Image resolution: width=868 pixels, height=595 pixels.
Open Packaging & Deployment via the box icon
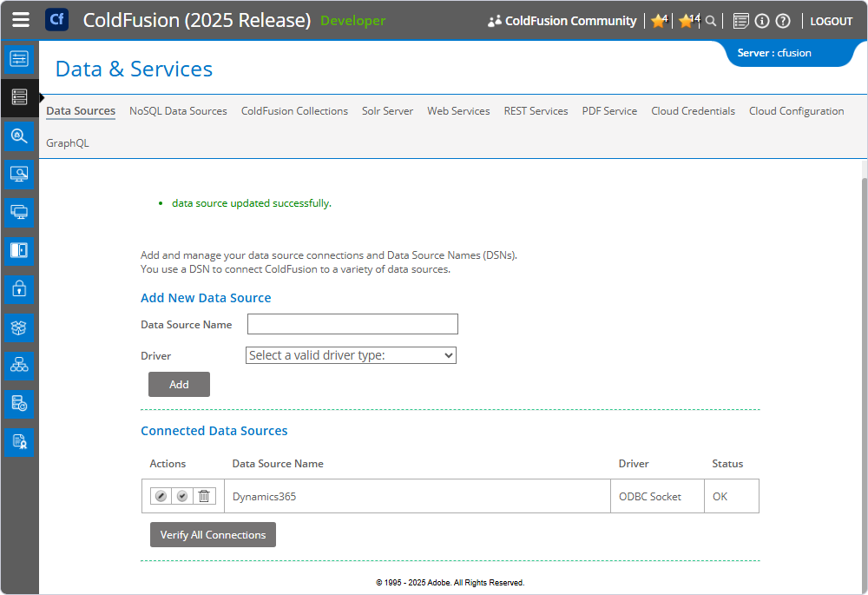(x=19, y=327)
